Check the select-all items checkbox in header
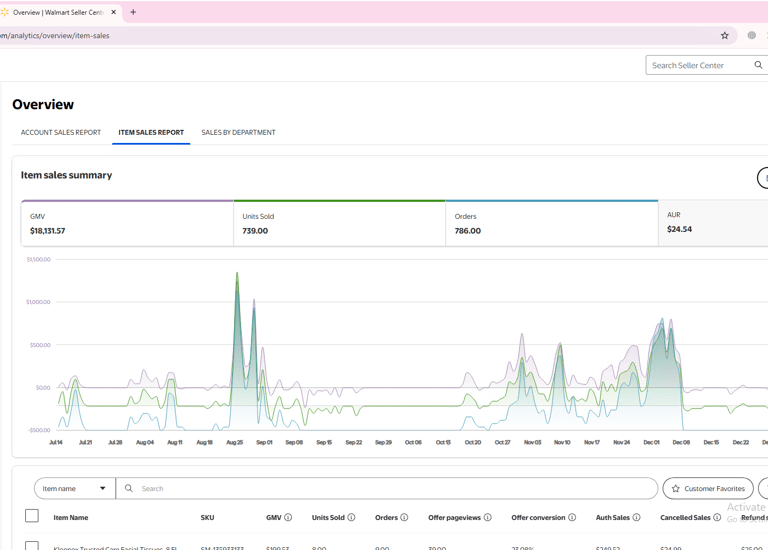Screen dimensions: 768x550 (32, 516)
